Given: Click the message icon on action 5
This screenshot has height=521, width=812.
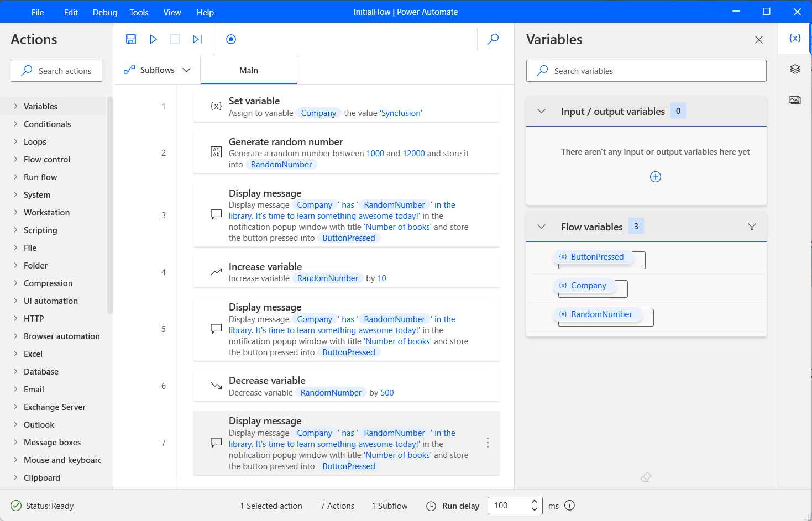Looking at the screenshot, I should [x=217, y=329].
